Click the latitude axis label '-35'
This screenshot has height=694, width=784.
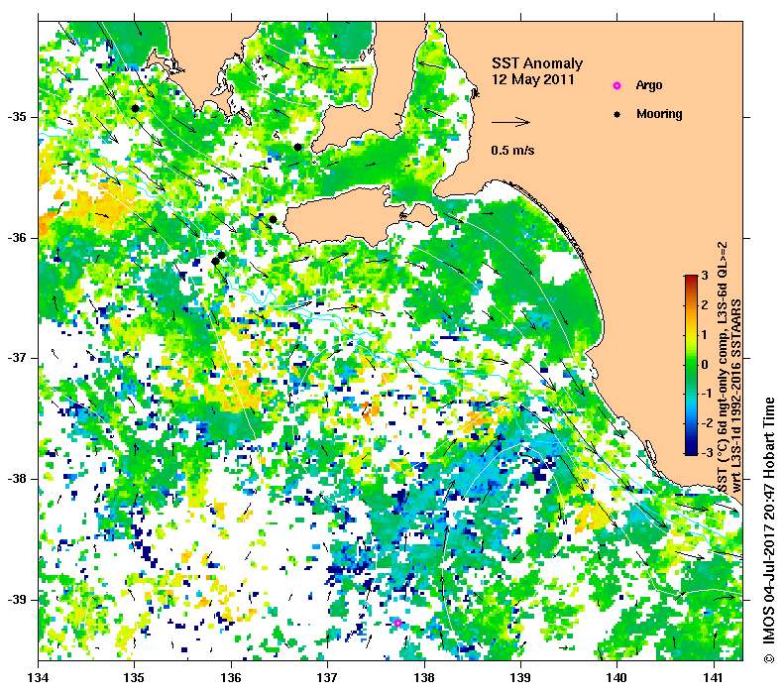point(17,117)
